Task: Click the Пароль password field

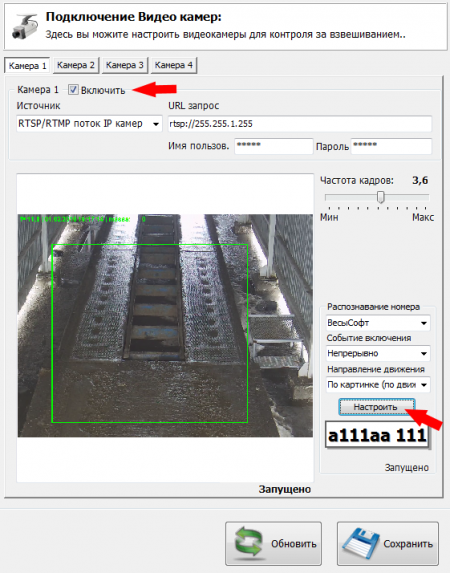Action: click(x=391, y=146)
